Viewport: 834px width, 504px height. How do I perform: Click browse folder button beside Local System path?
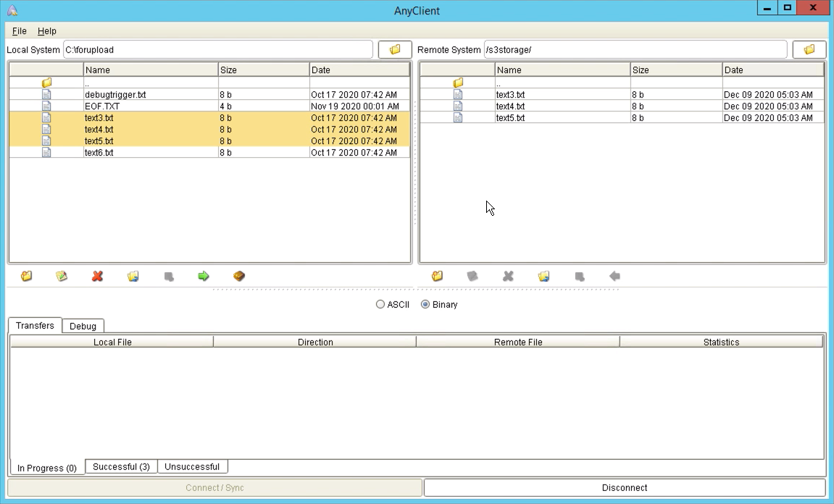(395, 49)
